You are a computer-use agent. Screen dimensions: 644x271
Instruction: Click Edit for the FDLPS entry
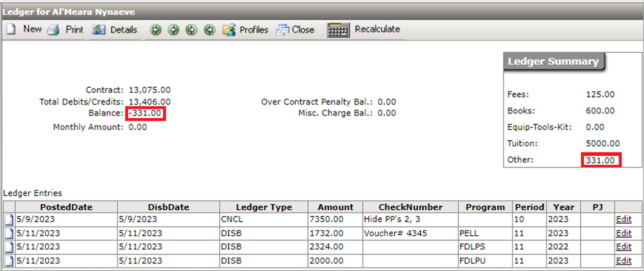[623, 247]
